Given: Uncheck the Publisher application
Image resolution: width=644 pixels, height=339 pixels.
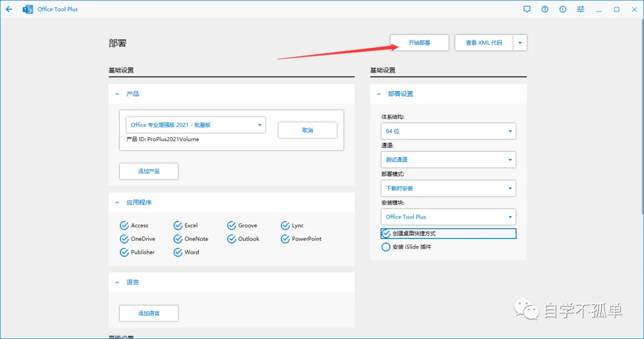Looking at the screenshot, I should click(124, 252).
